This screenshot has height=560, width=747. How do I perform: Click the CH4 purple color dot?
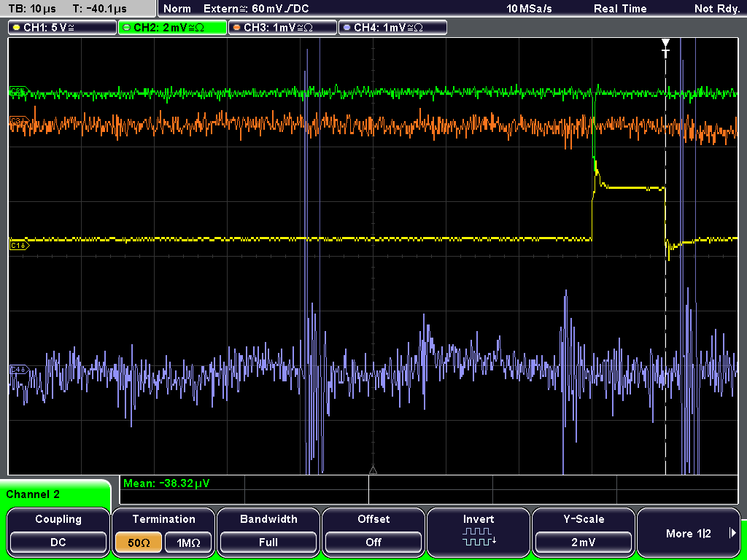point(347,28)
